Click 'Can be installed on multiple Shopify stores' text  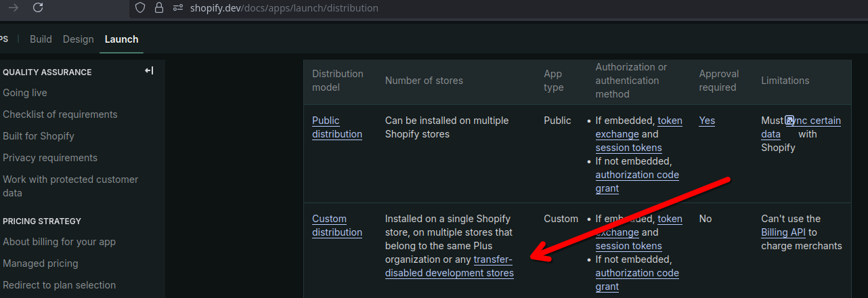click(447, 127)
